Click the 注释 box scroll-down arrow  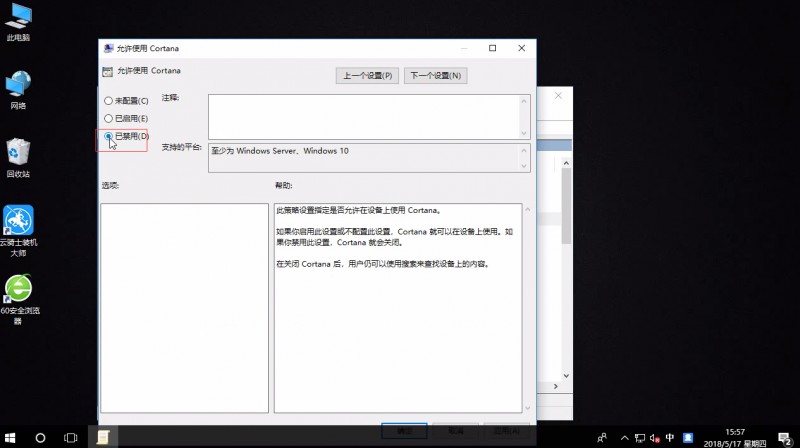pyautogui.click(x=524, y=133)
